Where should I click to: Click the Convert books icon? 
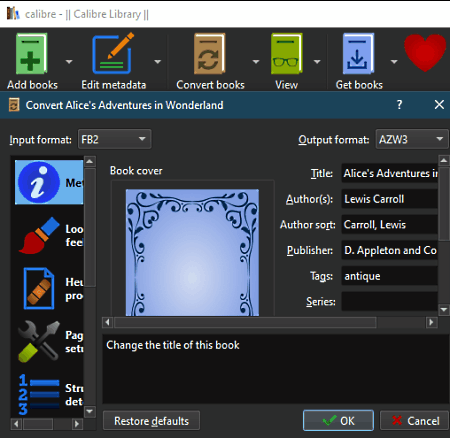(210, 54)
